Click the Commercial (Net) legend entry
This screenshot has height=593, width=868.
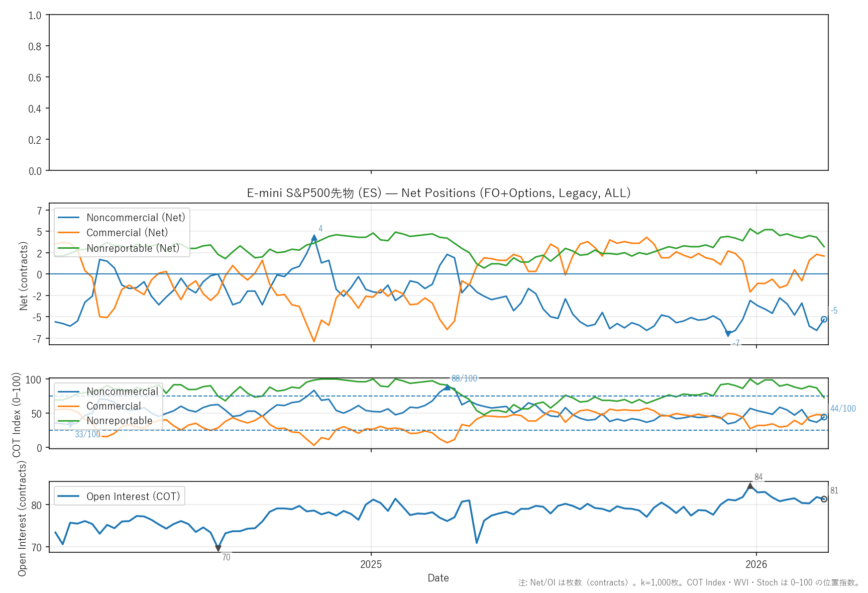(x=127, y=233)
